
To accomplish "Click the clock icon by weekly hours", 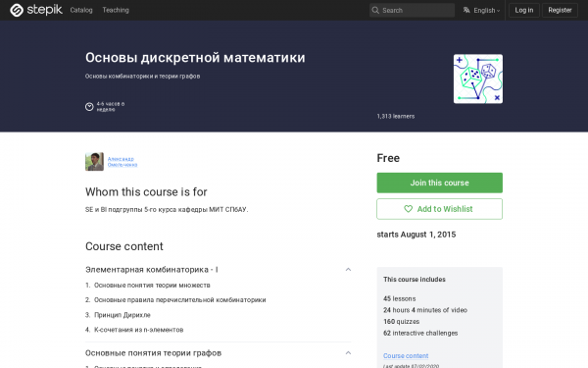I will point(89,107).
